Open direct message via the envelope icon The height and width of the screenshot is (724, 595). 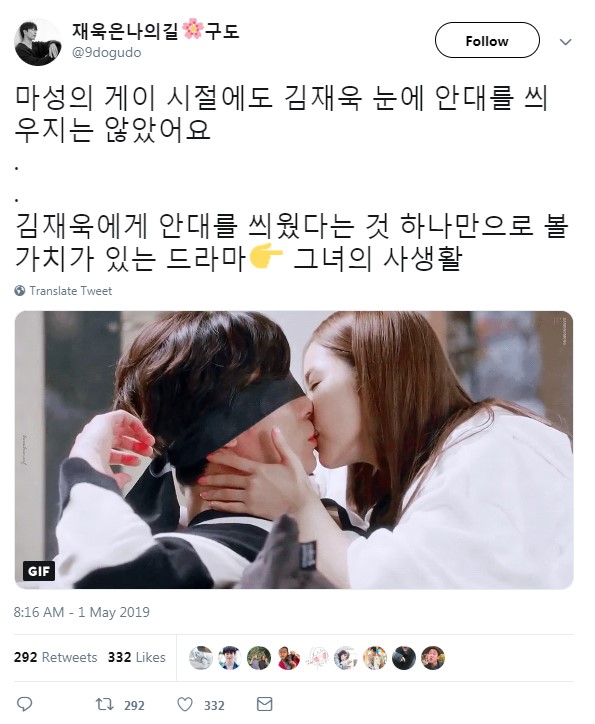264,704
